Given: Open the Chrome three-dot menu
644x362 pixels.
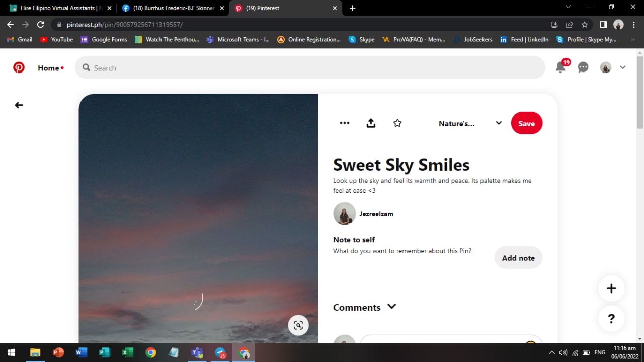Looking at the screenshot, I should [634, 24].
